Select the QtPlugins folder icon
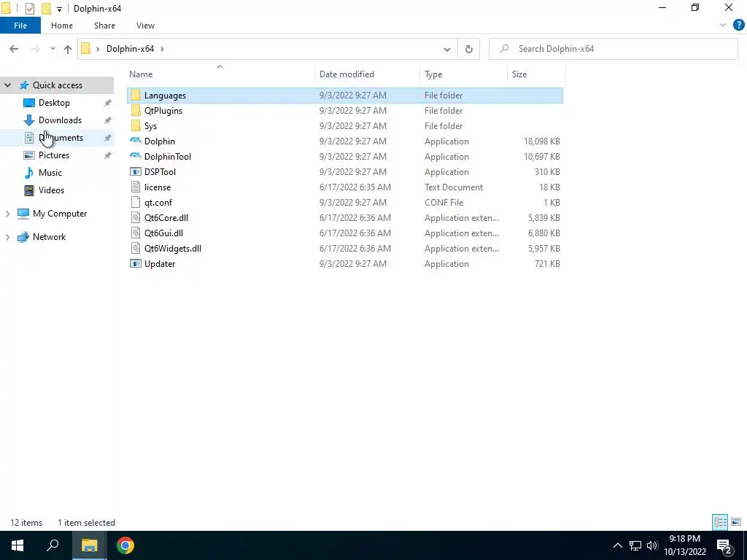The height and width of the screenshot is (560, 747). pyautogui.click(x=136, y=111)
